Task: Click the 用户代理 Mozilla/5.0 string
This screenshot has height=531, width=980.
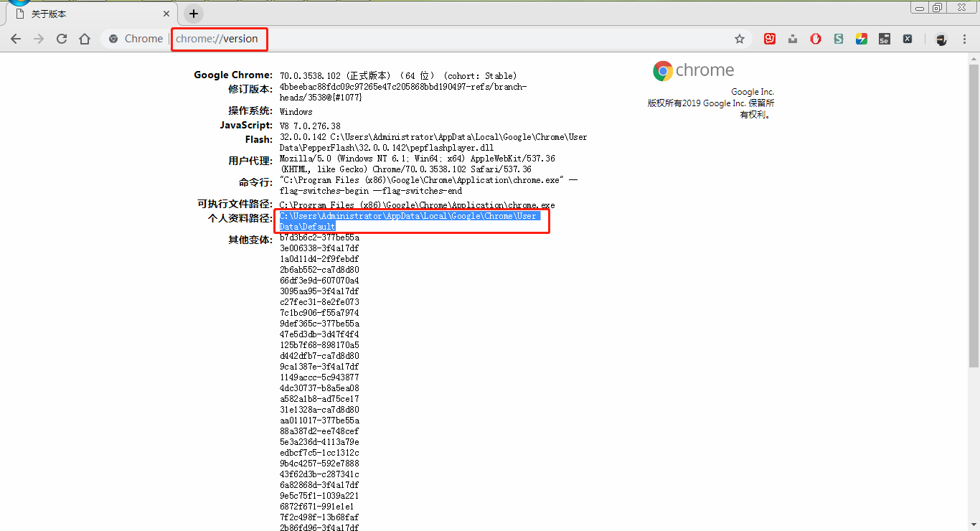Action: (418, 164)
